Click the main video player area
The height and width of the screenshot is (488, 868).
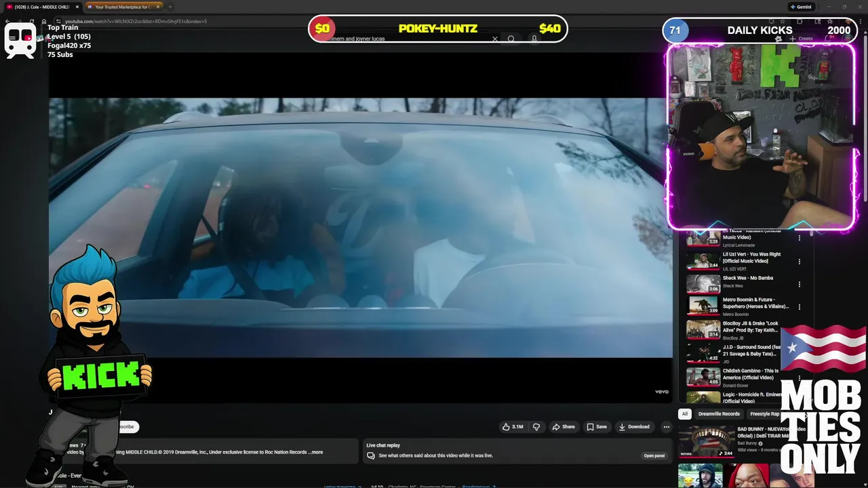click(360, 228)
